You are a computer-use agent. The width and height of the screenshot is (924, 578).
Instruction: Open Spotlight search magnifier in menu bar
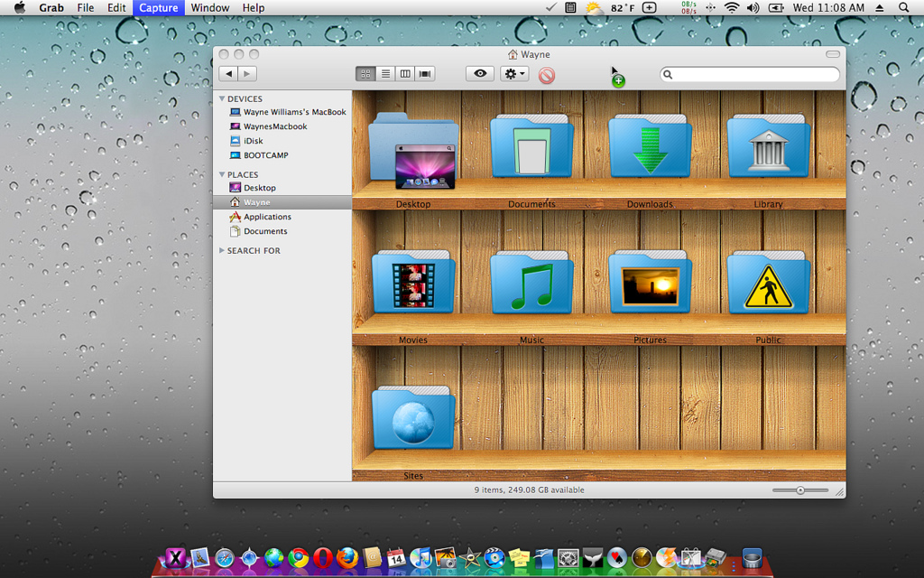(x=903, y=7)
